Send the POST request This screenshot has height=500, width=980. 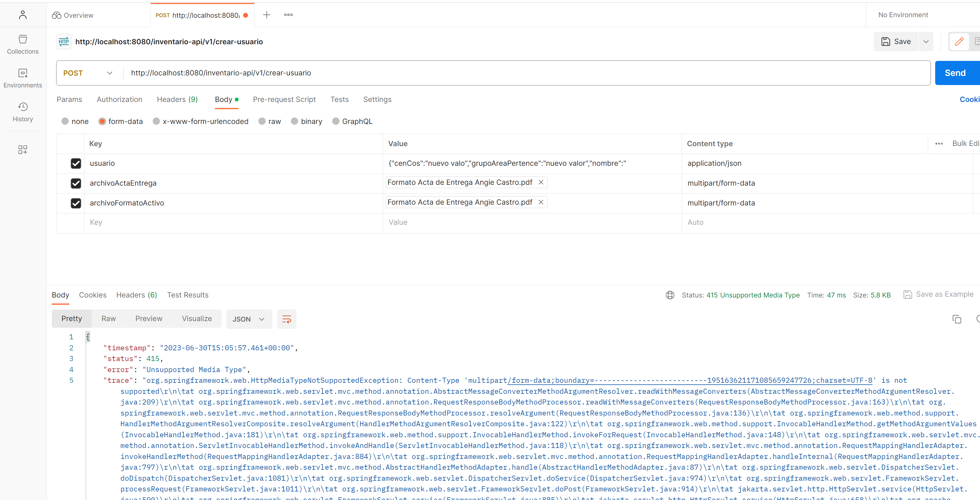tap(955, 73)
